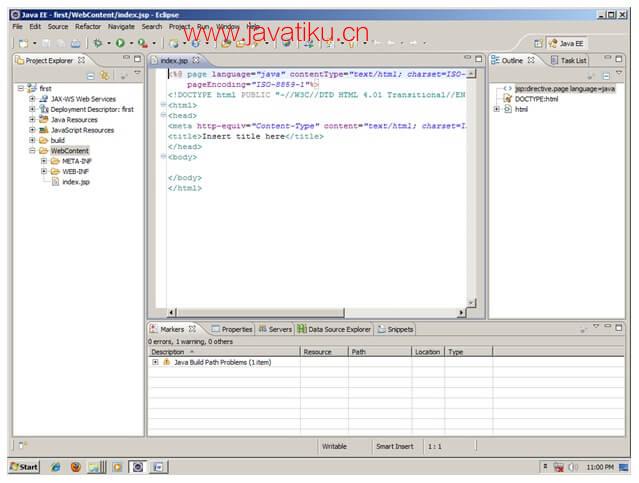Expand the Java Resources node
Image resolution: width=639 pixels, height=483 pixels.
tap(32, 119)
